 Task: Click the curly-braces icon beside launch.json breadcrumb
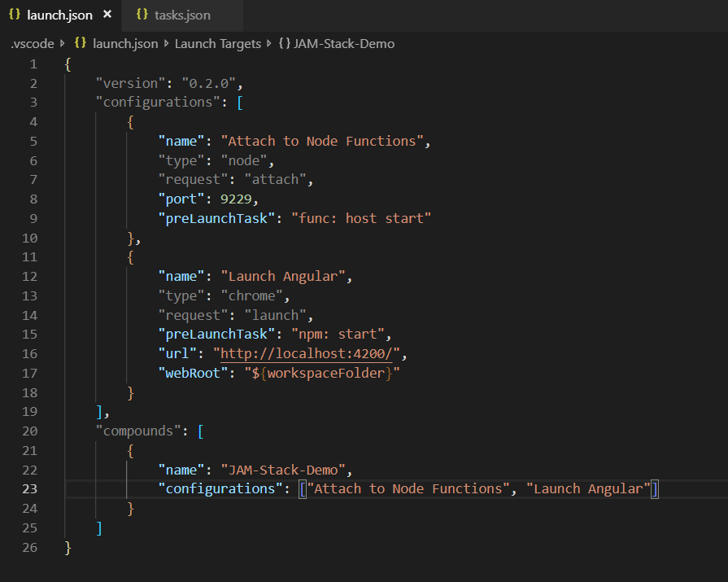point(80,43)
